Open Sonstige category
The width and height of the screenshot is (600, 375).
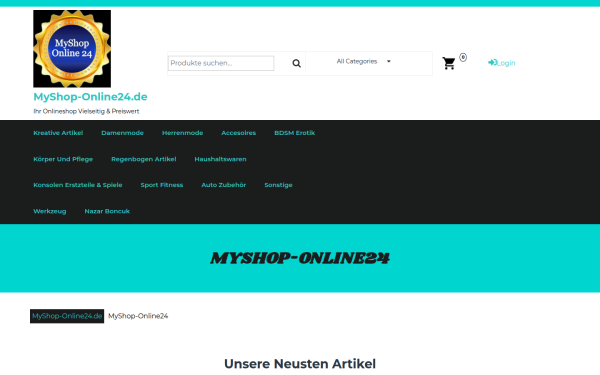pos(278,185)
